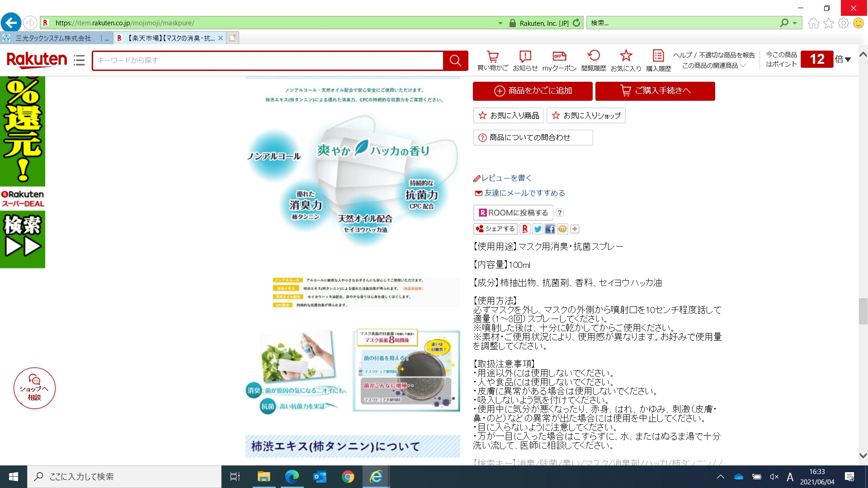Open the 買い物かご shopping cart
Screen dimensions: 868x488
493,61
